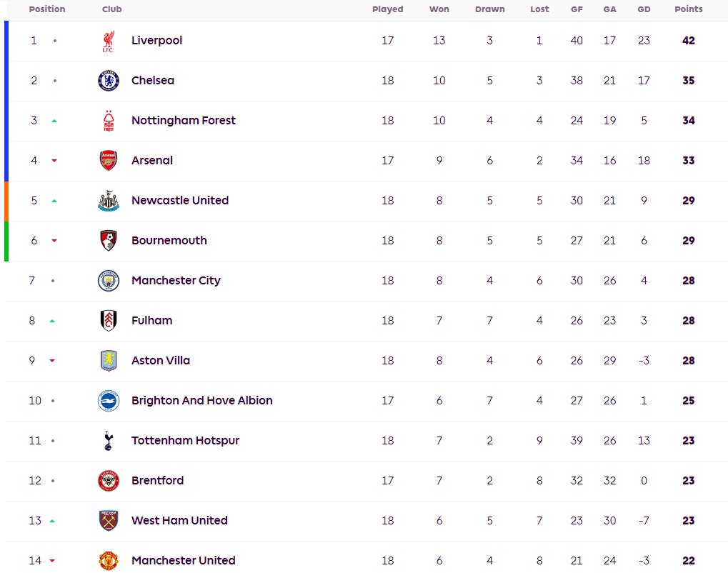Click the Position column header
This screenshot has height=573, width=728.
[x=47, y=9]
